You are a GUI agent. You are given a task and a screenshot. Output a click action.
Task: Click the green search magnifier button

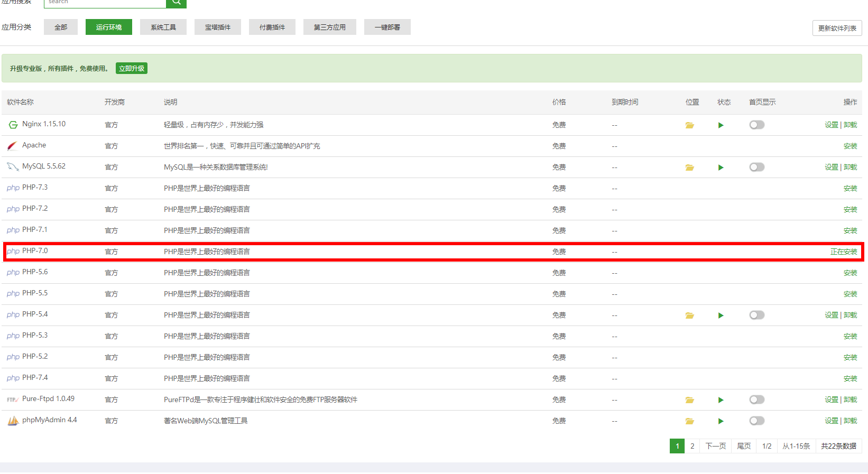(176, 3)
